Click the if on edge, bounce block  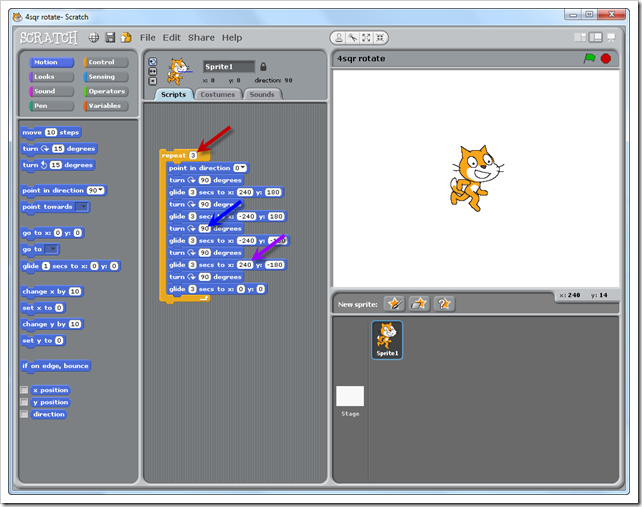56,366
